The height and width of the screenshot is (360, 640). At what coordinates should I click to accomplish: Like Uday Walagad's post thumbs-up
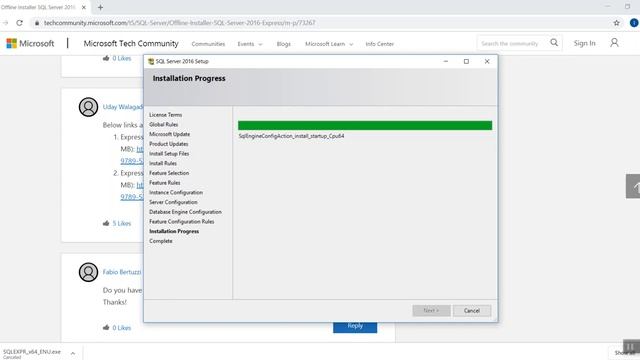(106, 223)
